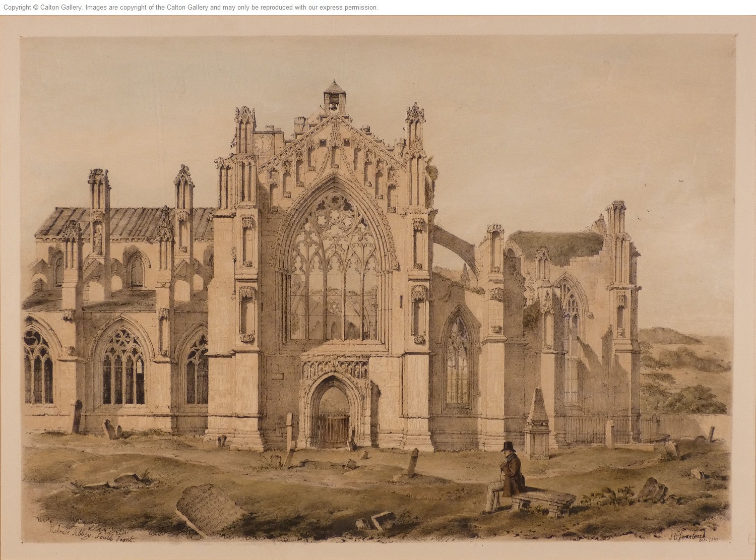Click the 'Melrose Abbey South Front' handwritten caption
Image resolution: width=756 pixels, height=560 pixels.
pos(92,535)
